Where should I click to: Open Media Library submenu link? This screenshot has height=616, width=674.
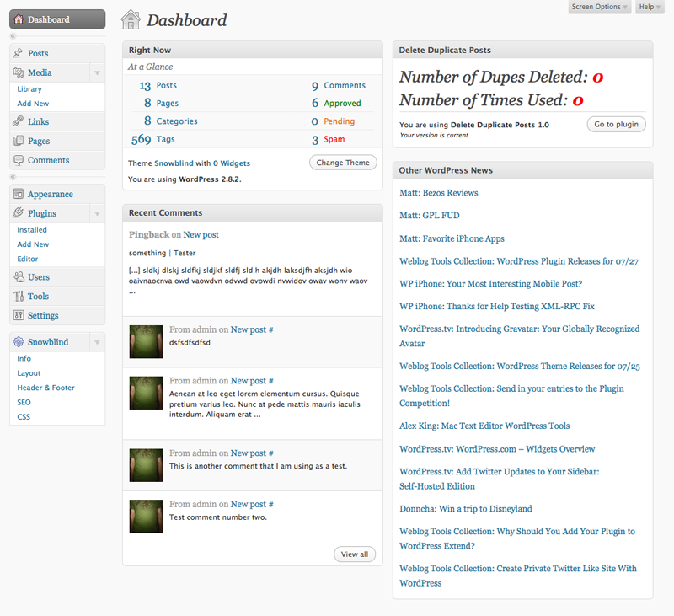(x=29, y=89)
